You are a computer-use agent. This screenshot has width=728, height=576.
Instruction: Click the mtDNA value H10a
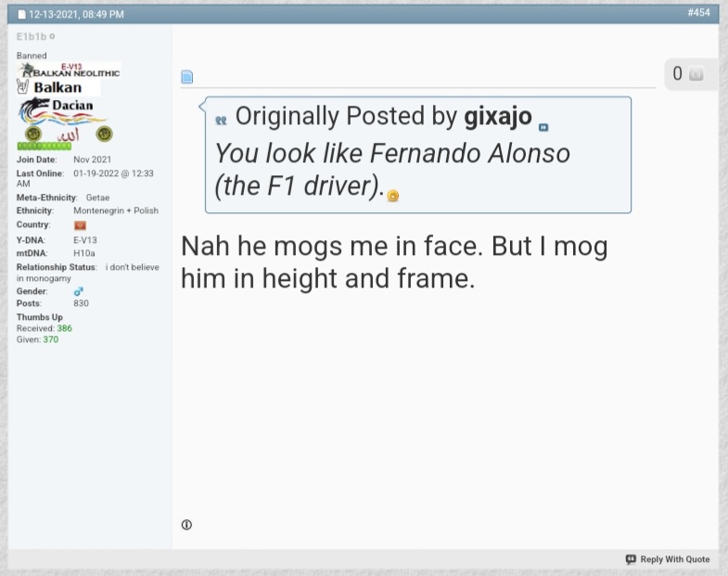coord(84,253)
